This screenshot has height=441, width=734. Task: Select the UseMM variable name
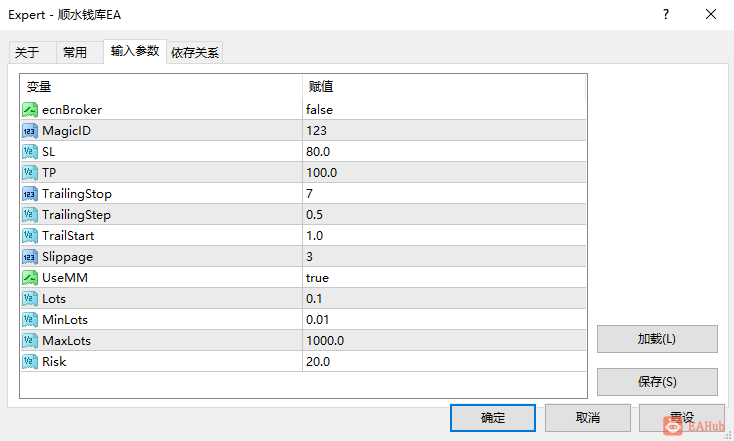pos(65,278)
